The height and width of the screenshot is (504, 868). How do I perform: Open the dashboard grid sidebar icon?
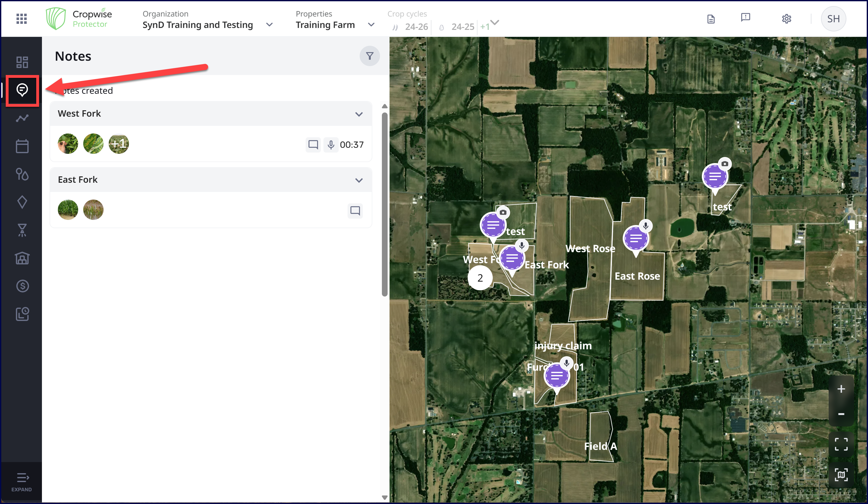coord(22,62)
